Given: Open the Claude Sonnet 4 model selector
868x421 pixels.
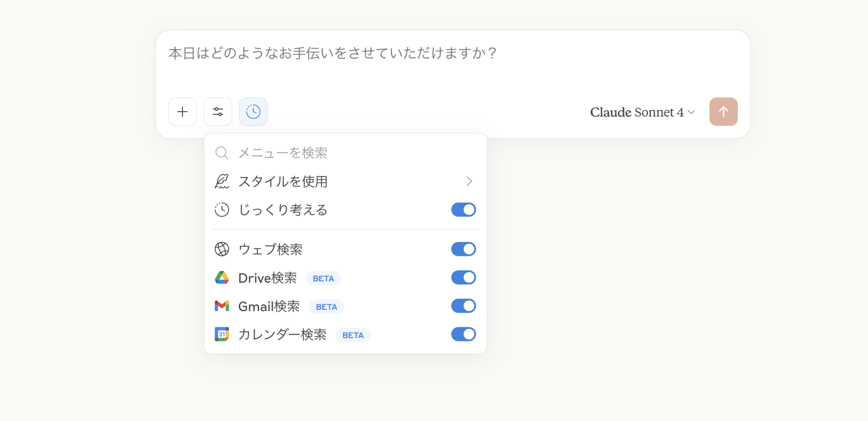Looking at the screenshot, I should coord(642,112).
